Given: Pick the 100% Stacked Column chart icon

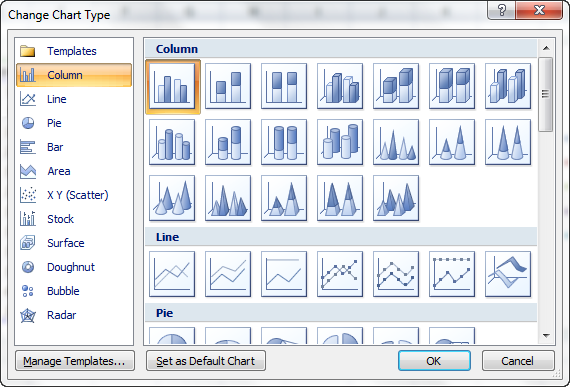Looking at the screenshot, I should (284, 86).
